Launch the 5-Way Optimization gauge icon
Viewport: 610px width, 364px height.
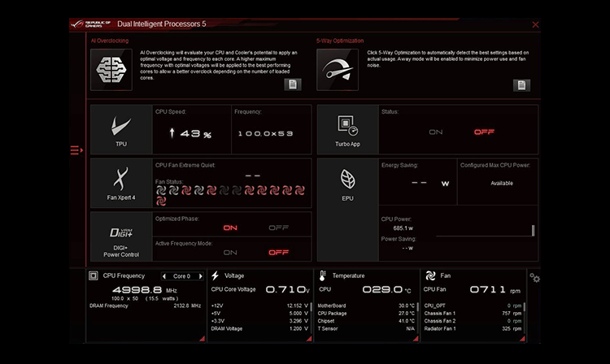[338, 70]
